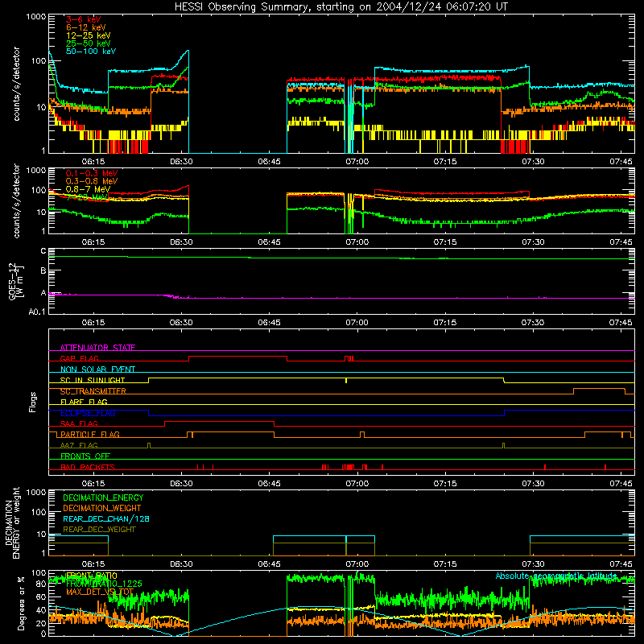644x644 pixels.
Task: Select the NON_SOLAR_EVENT flag label
Action: tap(97, 369)
